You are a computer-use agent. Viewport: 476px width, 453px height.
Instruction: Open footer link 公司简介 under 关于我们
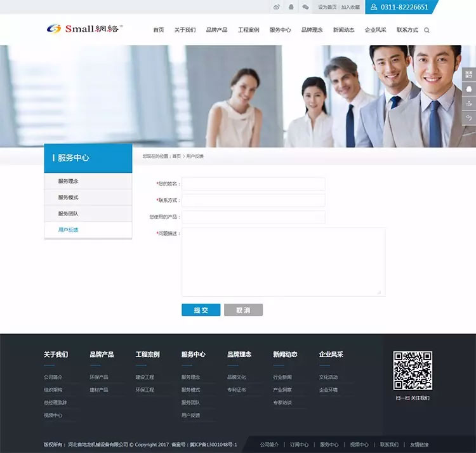[x=53, y=377]
